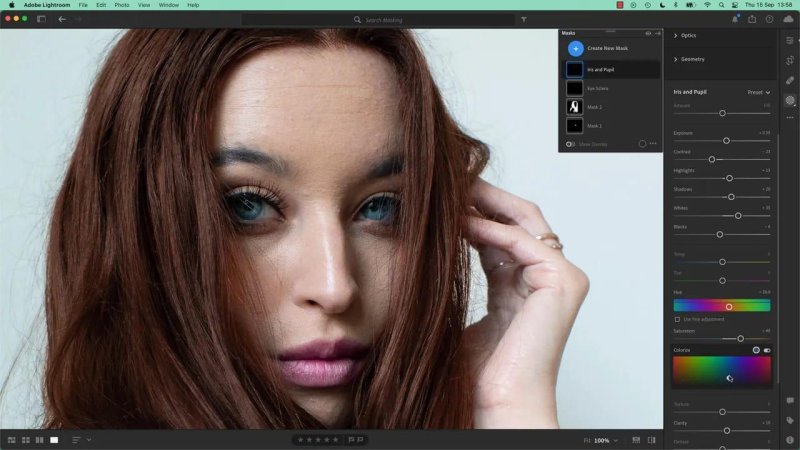Click the Mask 2 thumbnail

(x=574, y=107)
